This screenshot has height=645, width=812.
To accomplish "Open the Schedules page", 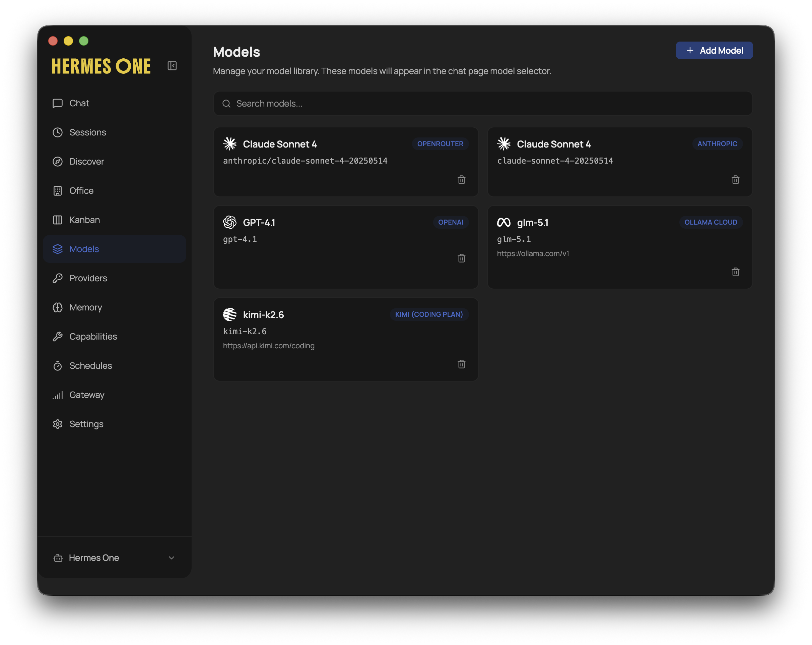I will pos(115,366).
